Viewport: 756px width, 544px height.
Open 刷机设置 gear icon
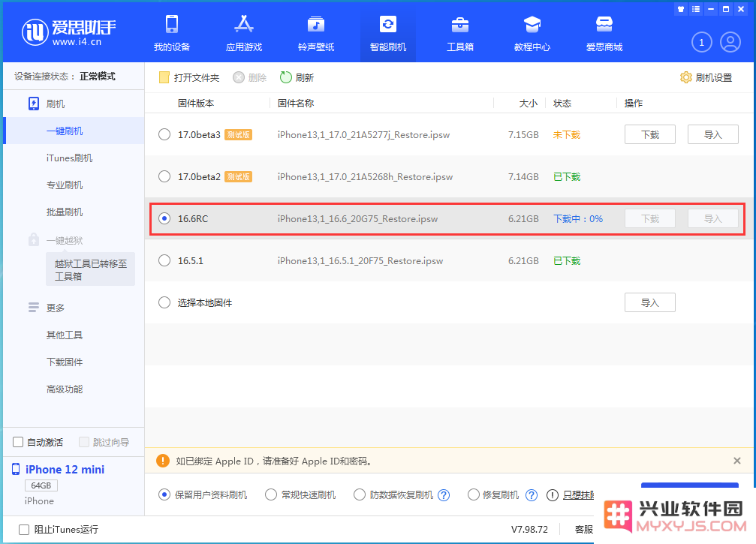(685, 77)
